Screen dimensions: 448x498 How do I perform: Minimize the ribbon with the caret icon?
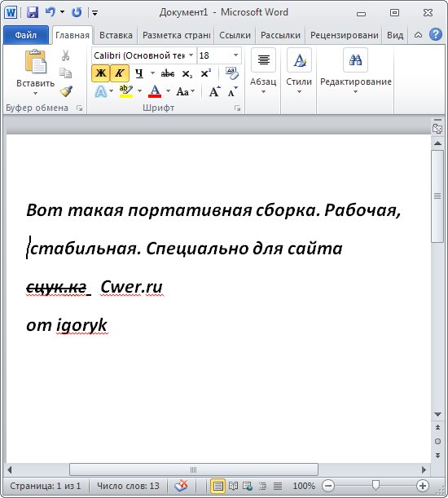[x=418, y=34]
